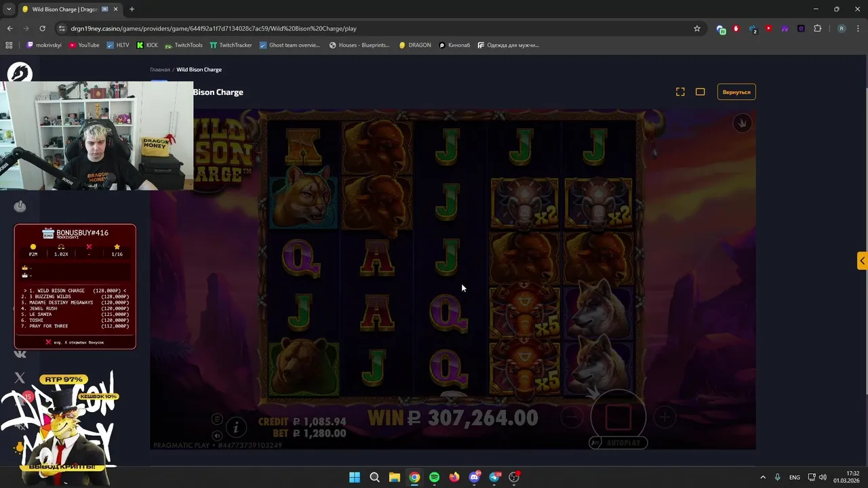Open mokrivskyi bookmark
The image size is (868, 488).
(x=45, y=45)
